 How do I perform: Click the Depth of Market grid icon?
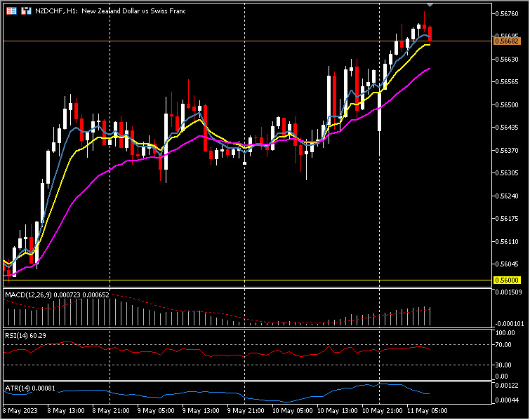pos(12,11)
